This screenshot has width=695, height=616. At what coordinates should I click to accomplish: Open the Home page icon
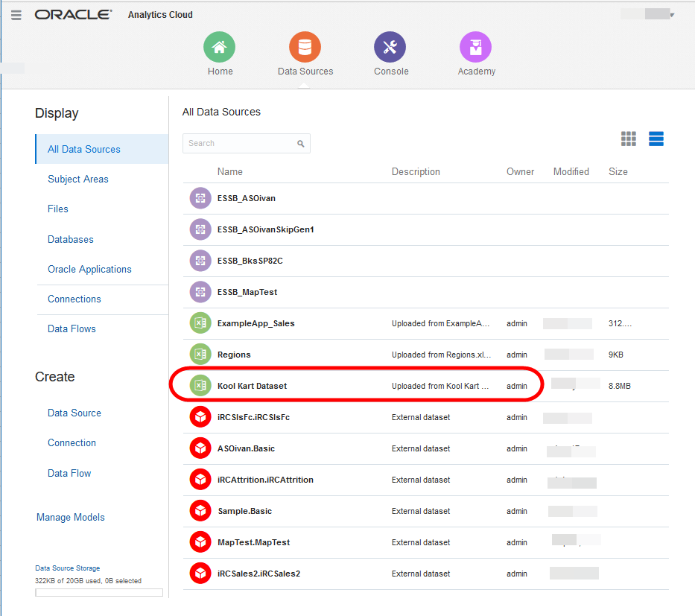coord(219,46)
